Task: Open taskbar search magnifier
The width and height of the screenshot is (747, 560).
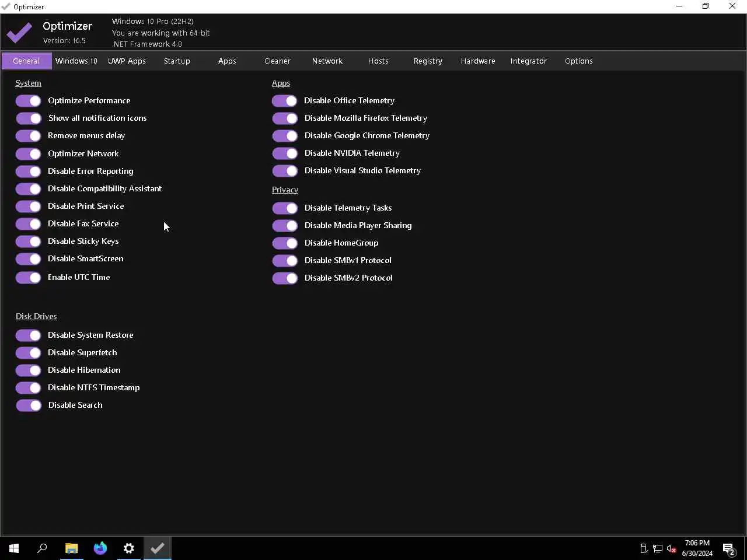Action: coord(42,548)
